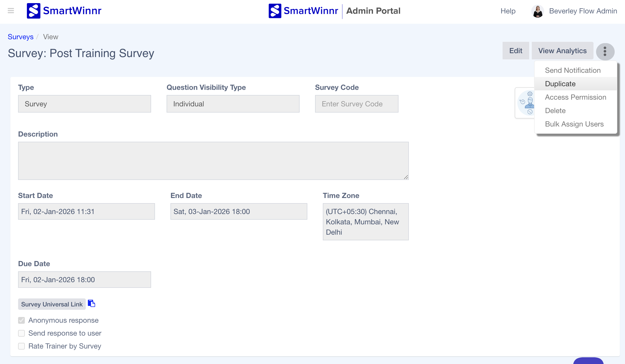Go to Surveys breadcrumb link
Screen dimensions: 625x364
(20, 37)
